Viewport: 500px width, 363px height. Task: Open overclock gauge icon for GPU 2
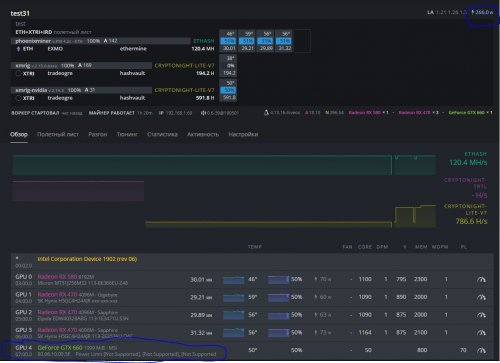tap(481, 315)
